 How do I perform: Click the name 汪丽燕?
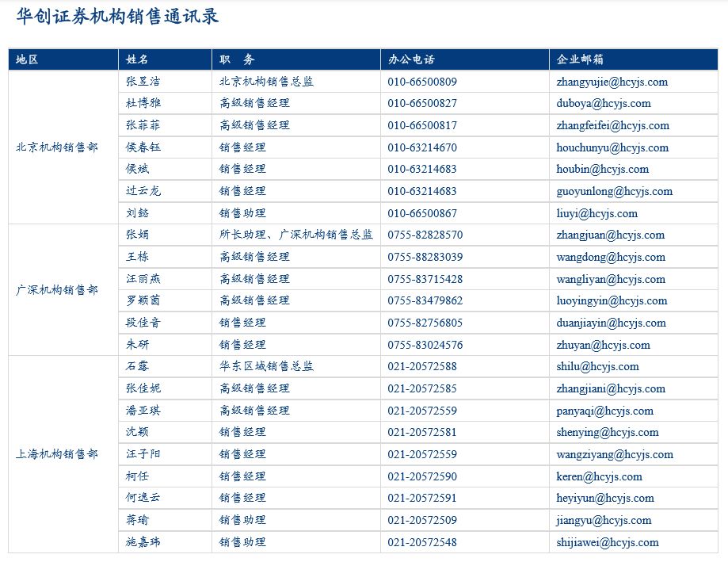143,279
